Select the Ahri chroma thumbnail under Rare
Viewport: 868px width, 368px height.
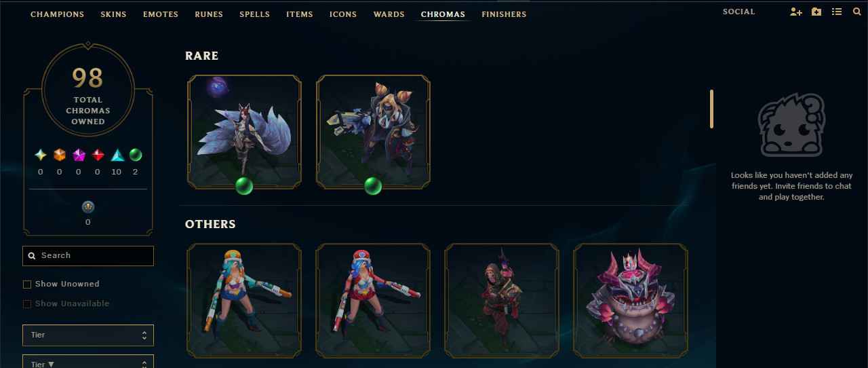pos(244,132)
